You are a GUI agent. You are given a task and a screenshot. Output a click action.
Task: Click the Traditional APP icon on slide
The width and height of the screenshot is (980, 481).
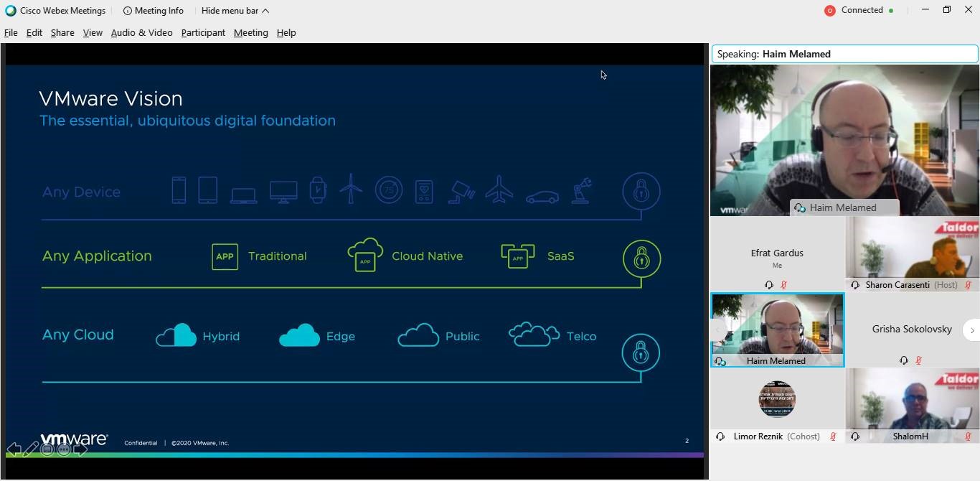point(225,257)
